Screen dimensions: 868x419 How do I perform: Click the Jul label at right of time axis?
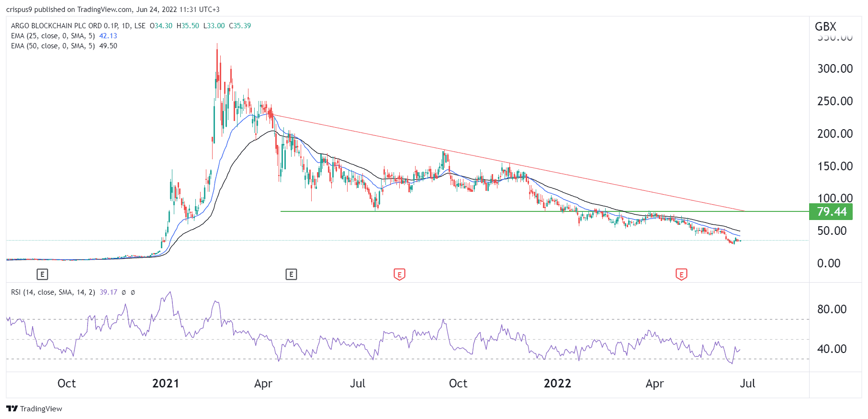(x=747, y=383)
